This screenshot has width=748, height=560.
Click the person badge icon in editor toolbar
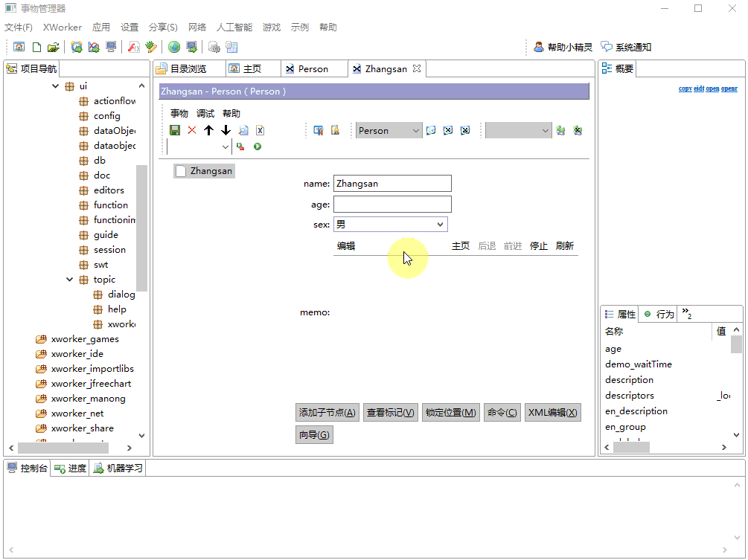(336, 130)
